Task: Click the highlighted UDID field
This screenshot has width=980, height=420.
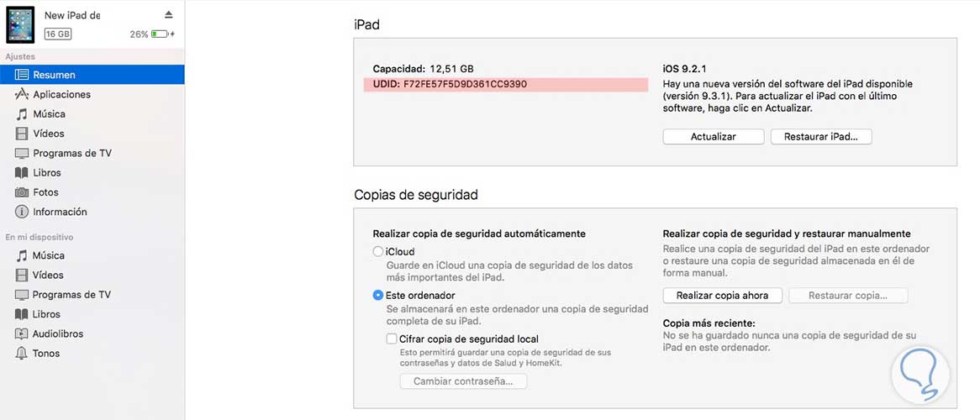Action: pos(505,85)
